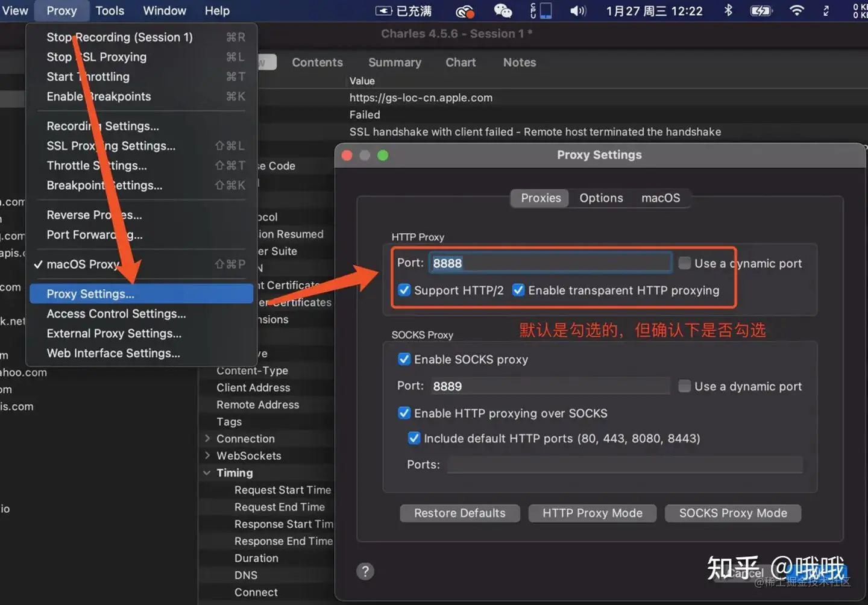The width and height of the screenshot is (868, 605).
Task: Toggle Include default HTTP ports checkbox
Action: (414, 438)
